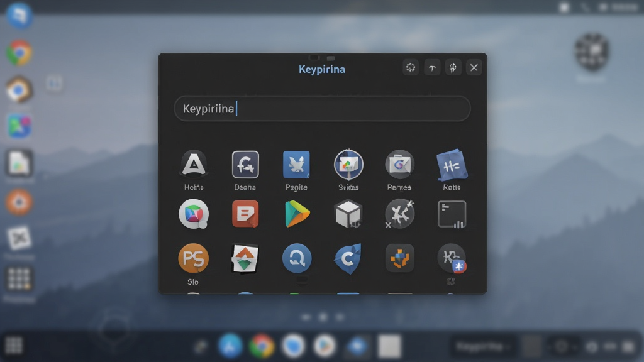This screenshot has width=644, height=362.
Task: Launch the Sıitas round presentation icon
Action: [348, 164]
